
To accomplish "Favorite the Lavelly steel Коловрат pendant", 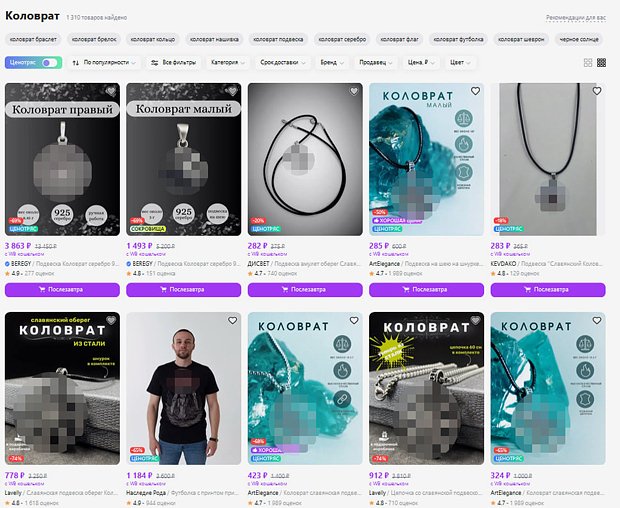I will 111,321.
